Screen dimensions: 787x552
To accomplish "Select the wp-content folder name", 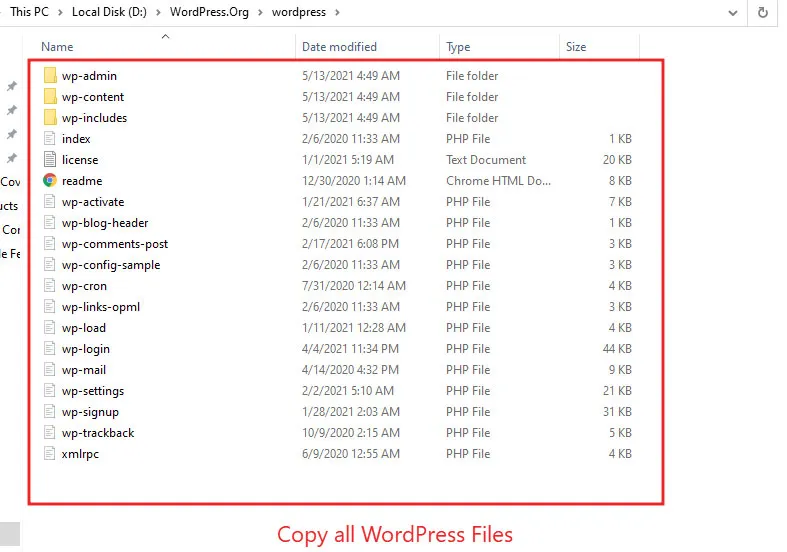I will point(93,97).
